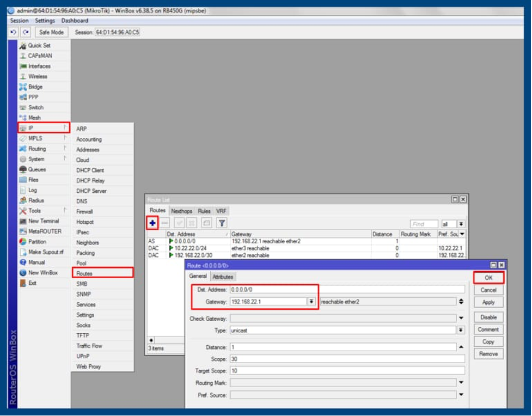The width and height of the screenshot is (532, 416).
Task: Expand the Routing Mark option
Action: (x=461, y=383)
